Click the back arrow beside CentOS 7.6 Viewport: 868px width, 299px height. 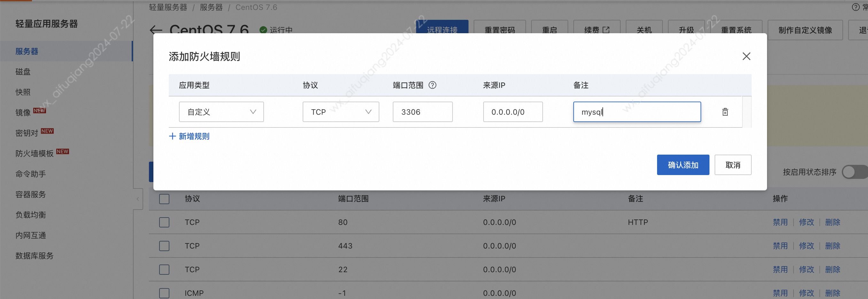(x=156, y=30)
